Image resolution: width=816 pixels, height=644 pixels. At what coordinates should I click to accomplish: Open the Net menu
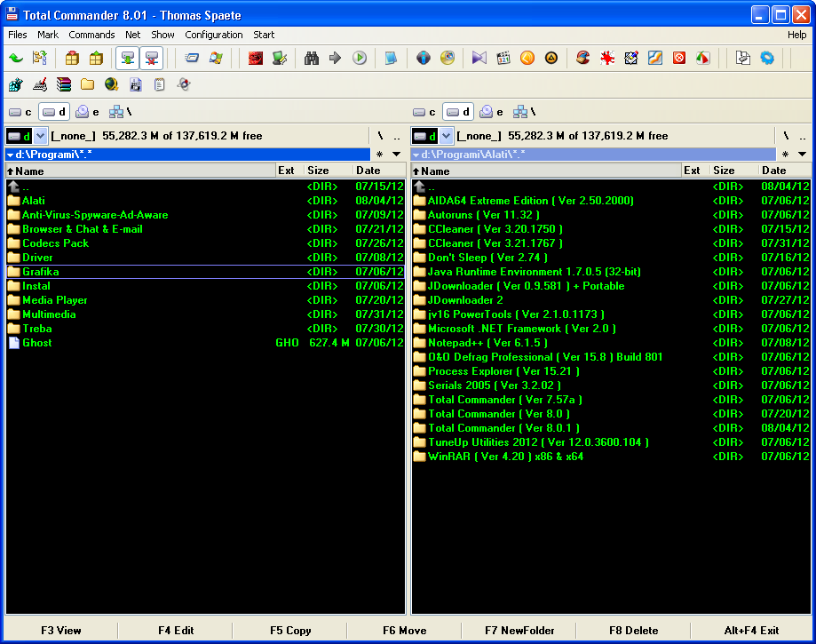pyautogui.click(x=132, y=35)
